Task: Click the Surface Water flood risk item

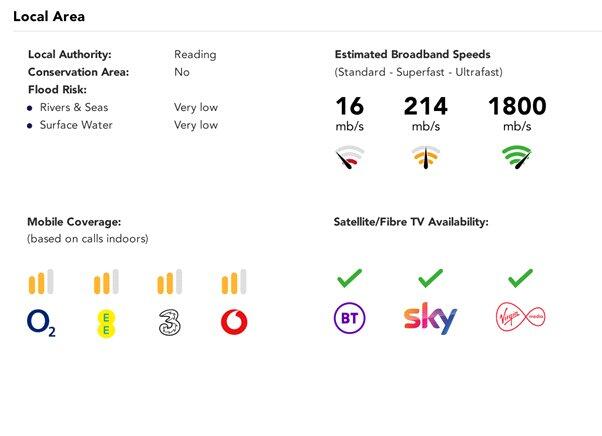Action: 76,125
